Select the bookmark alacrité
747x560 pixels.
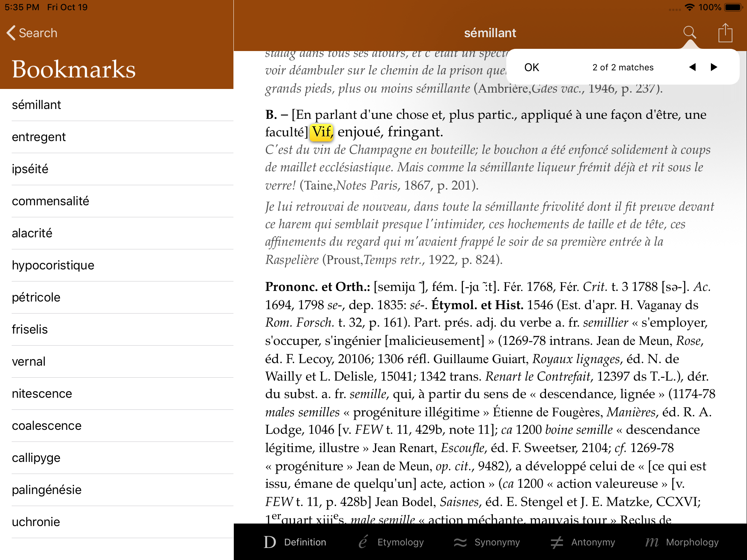[32, 233]
